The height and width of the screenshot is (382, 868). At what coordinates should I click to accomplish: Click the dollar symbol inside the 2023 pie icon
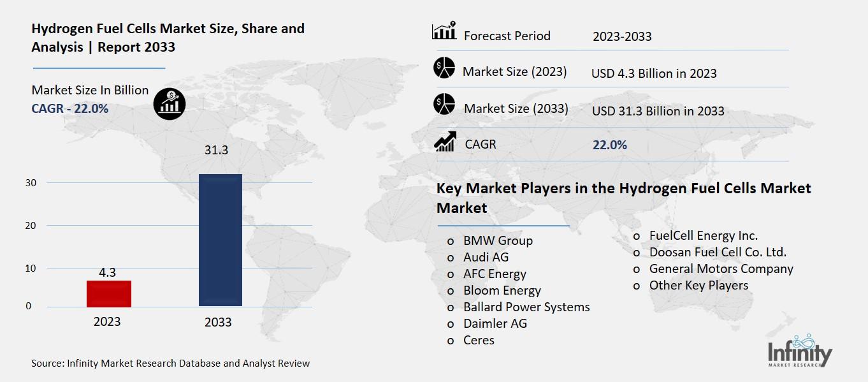click(x=439, y=66)
